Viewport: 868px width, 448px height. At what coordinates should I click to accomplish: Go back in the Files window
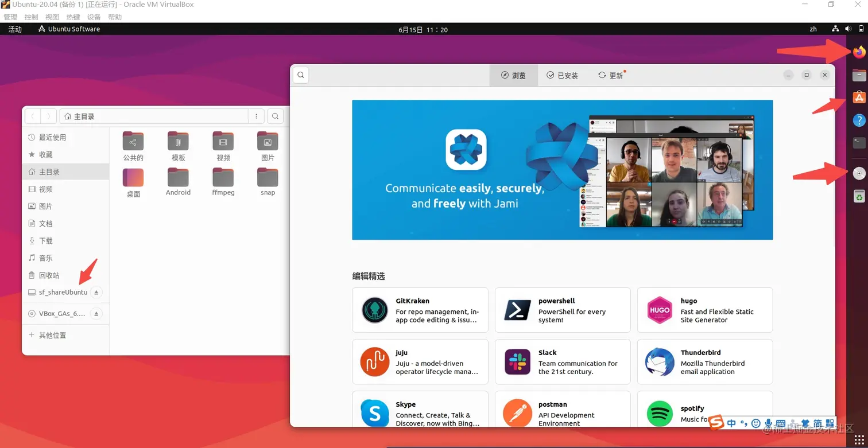(x=33, y=116)
